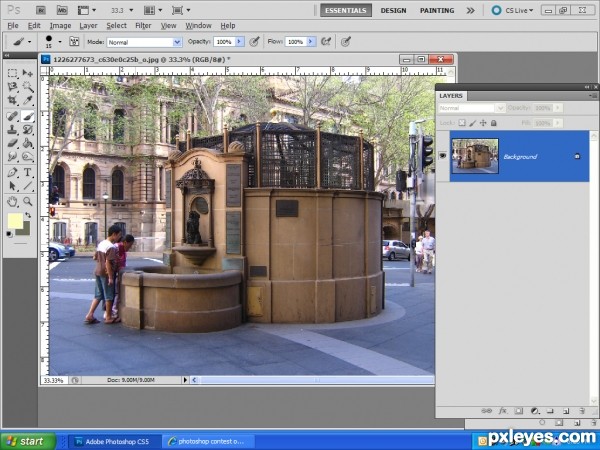Toggle tablet pressure controls size
The height and width of the screenshot is (450, 600).
(x=346, y=41)
